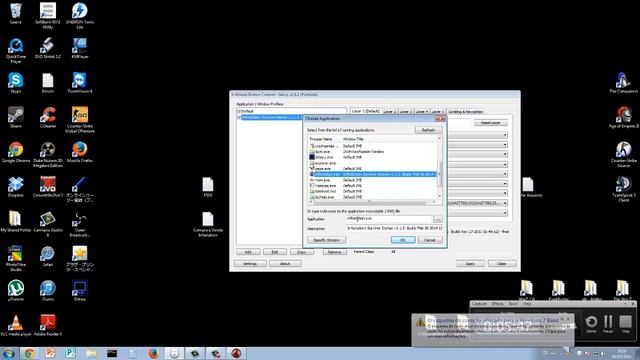Click Pause in Camtasia Recorder
640x360 pixels.
click(x=608, y=324)
